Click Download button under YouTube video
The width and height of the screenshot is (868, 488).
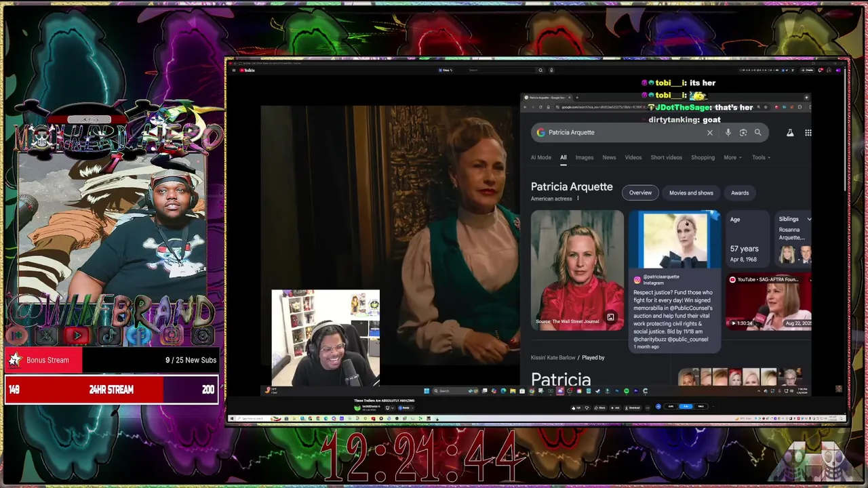[633, 407]
